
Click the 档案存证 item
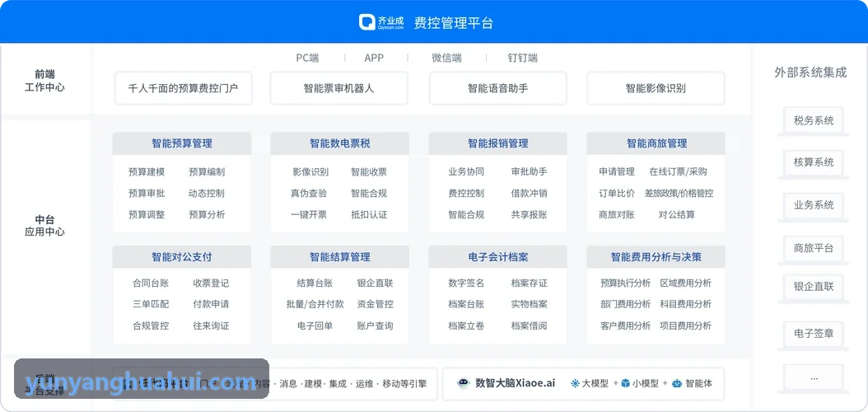[x=530, y=283]
